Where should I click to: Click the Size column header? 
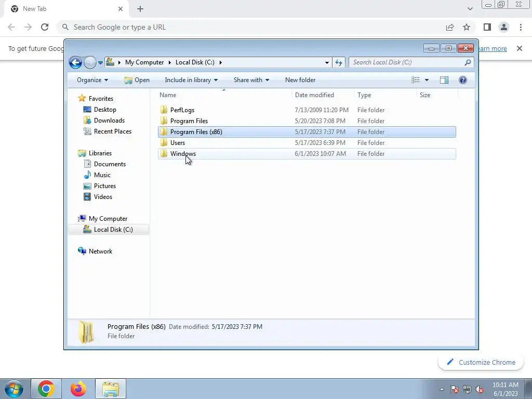[x=437, y=95]
